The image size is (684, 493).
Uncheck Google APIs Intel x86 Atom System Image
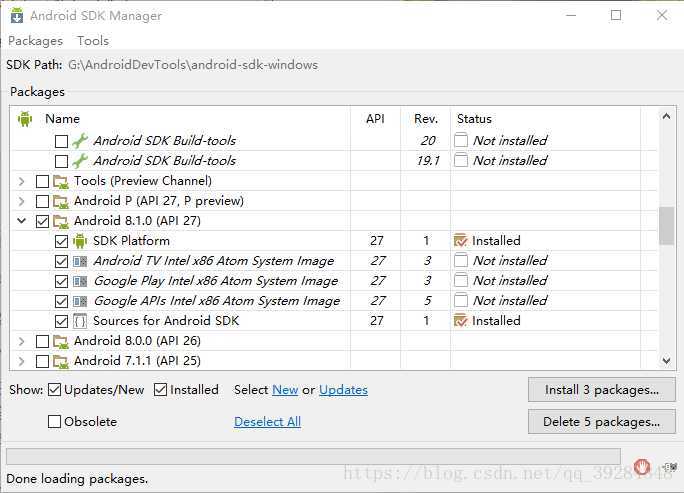[62, 301]
